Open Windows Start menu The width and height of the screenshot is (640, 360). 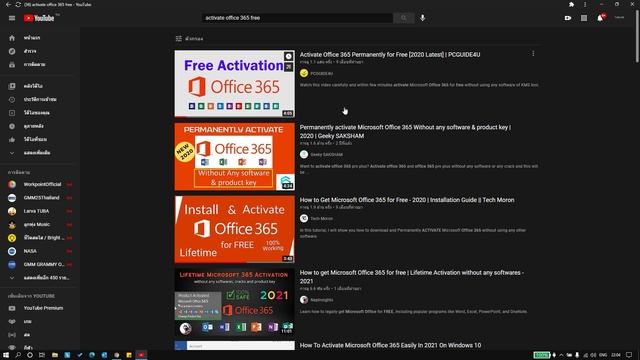click(6, 355)
